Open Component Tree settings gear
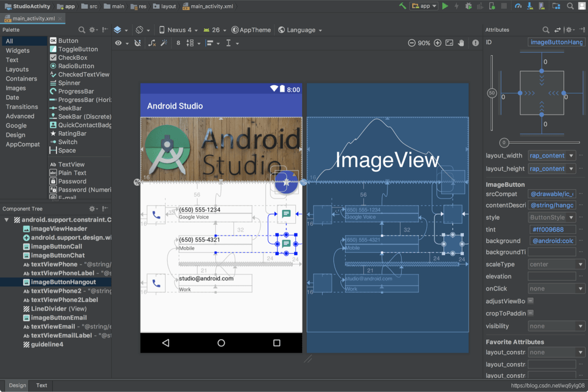This screenshot has height=392, width=588. point(92,209)
